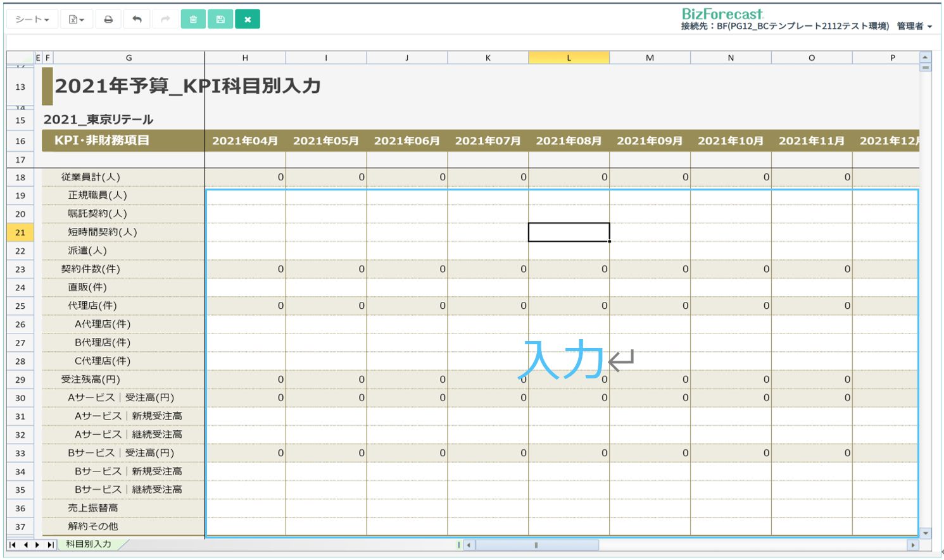Click the green X close-sheet button
This screenshot has width=944, height=560.
[248, 20]
